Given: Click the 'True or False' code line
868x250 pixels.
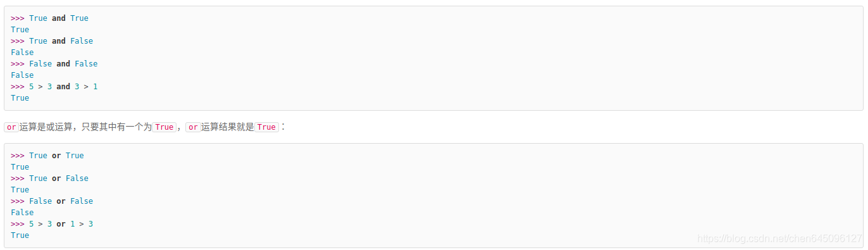Looking at the screenshot, I should click(x=49, y=178).
